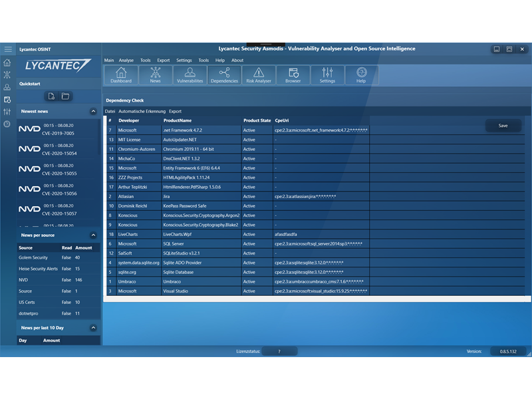532x399 pixels.
Task: Click the Help toolbar button
Action: (x=361, y=75)
